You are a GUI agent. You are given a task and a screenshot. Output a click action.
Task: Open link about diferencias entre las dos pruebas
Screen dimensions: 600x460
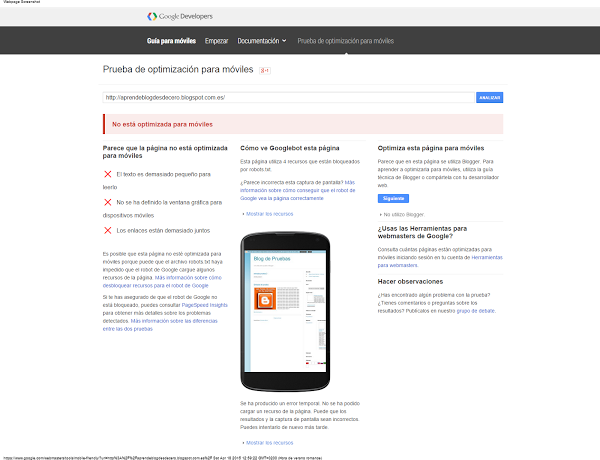pyautogui.click(x=160, y=325)
